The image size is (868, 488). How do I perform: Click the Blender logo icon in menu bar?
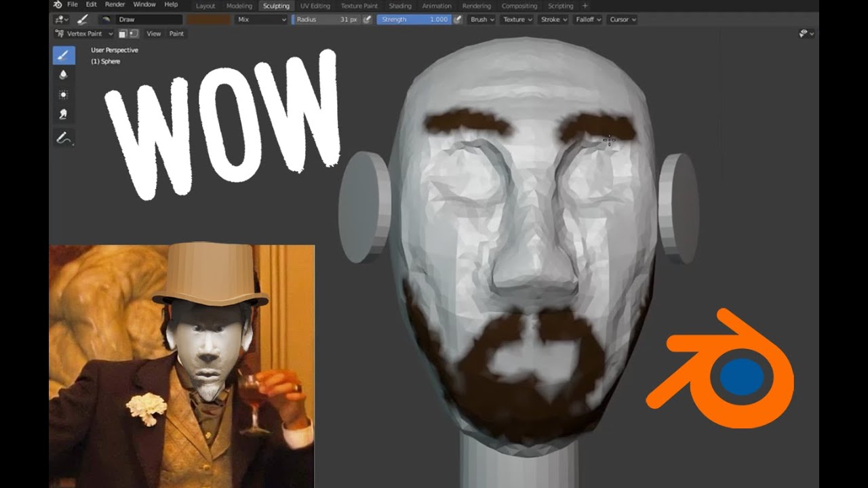click(58, 5)
